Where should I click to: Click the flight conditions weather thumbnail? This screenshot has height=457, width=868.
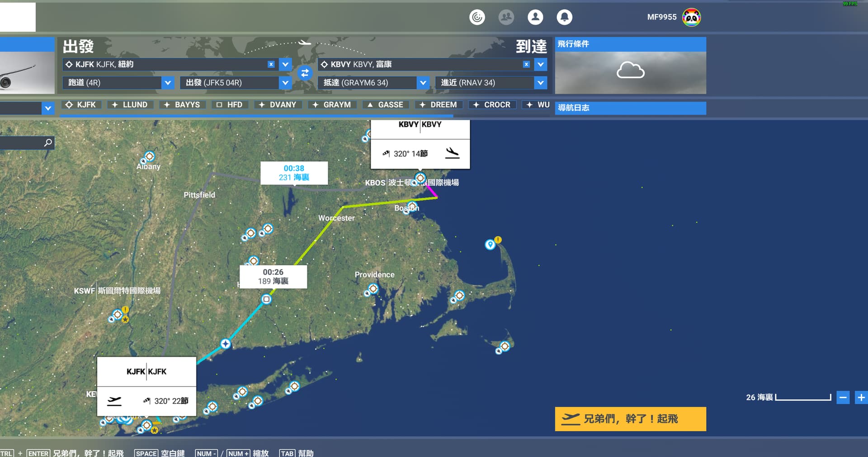[x=630, y=72]
